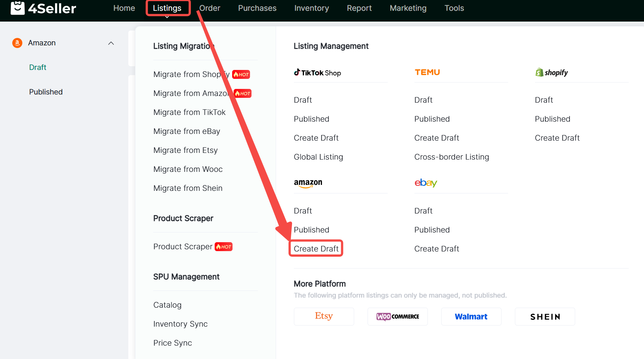Select Create Draft under Amazon
Screen dimensions: 644x359
[x=316, y=249]
